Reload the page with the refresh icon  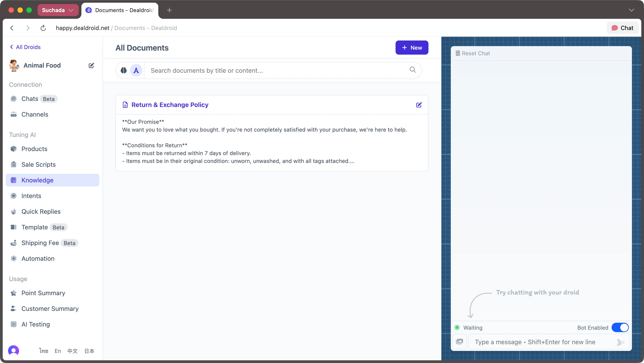(43, 28)
